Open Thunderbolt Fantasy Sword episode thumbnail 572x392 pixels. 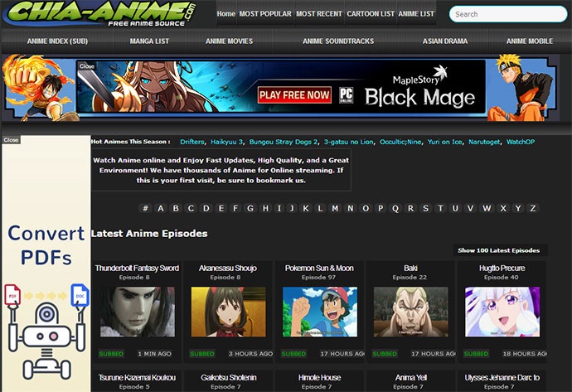[138, 312]
